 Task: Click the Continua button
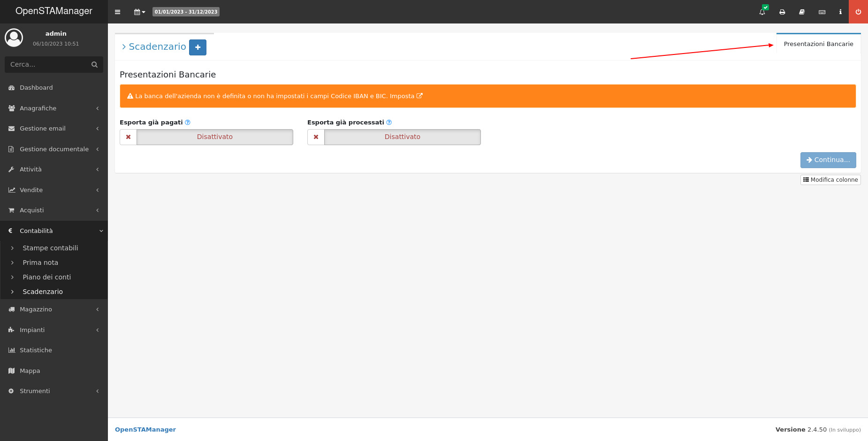click(828, 160)
